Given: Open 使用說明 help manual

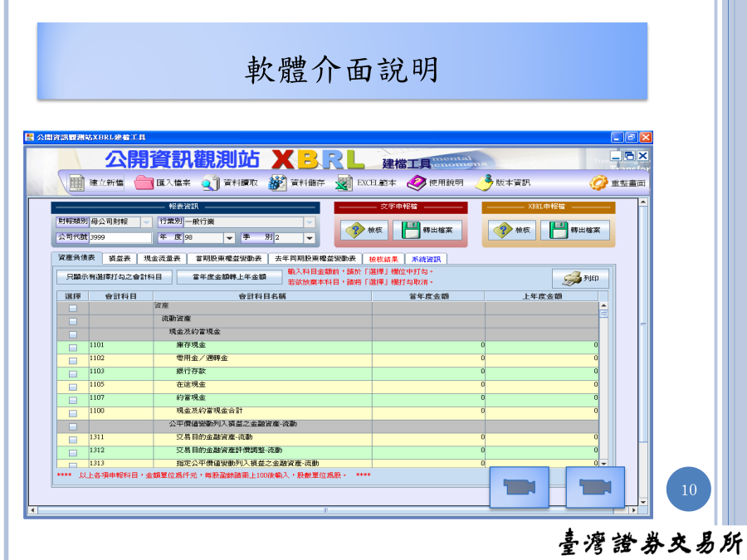Looking at the screenshot, I should (x=435, y=183).
